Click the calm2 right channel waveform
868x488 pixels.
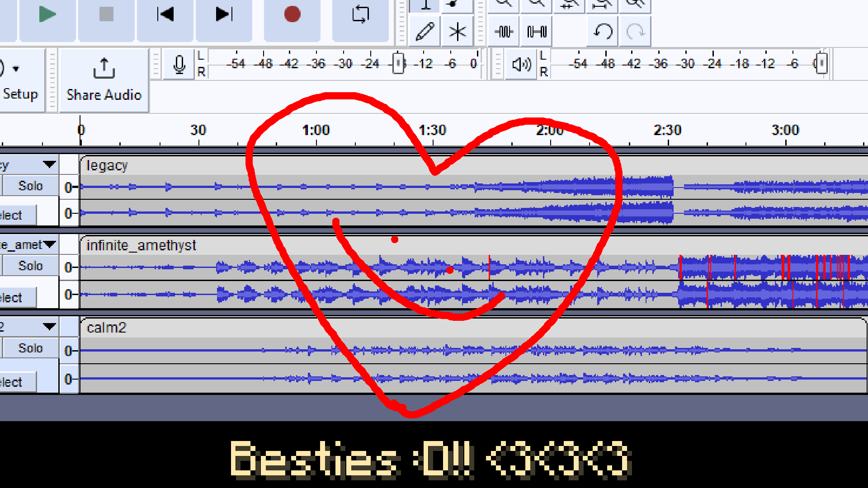pyautogui.click(x=473, y=378)
